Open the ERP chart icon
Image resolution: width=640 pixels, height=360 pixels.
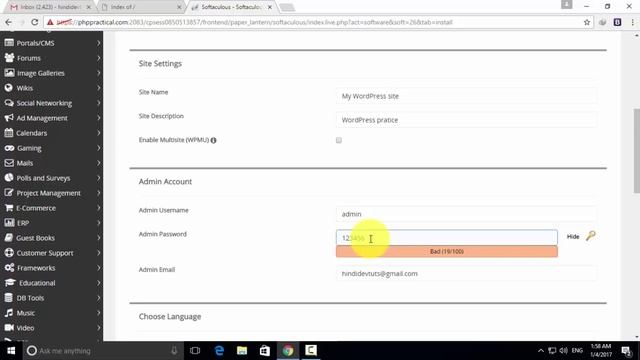pyautogui.click(x=9, y=223)
